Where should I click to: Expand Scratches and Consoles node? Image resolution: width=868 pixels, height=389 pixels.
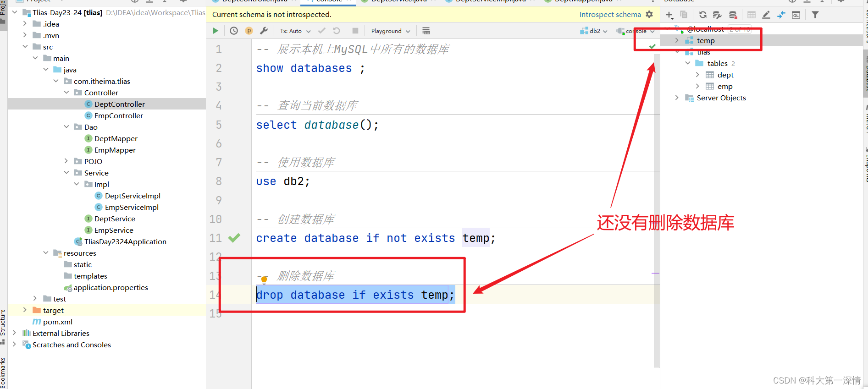click(x=14, y=344)
